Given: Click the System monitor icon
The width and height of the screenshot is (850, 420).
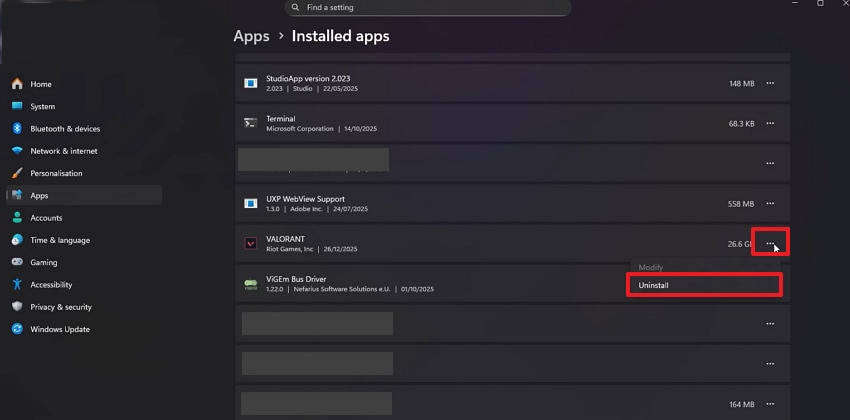Looking at the screenshot, I should [x=17, y=106].
